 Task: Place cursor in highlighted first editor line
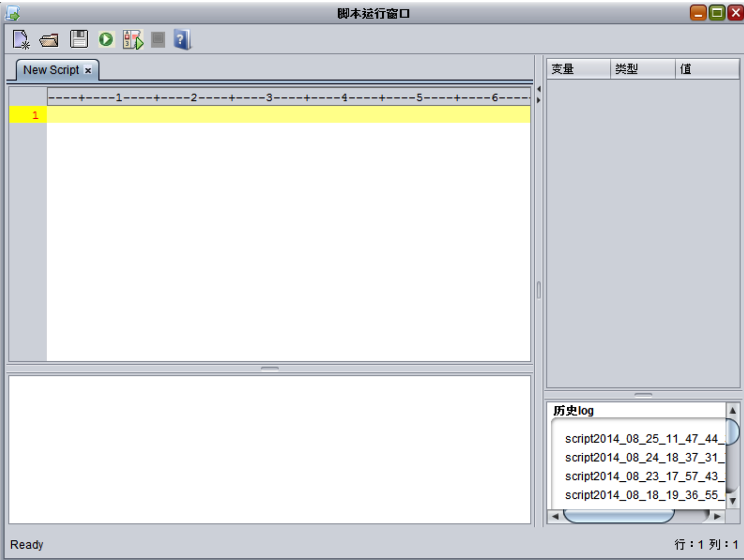[x=288, y=115]
